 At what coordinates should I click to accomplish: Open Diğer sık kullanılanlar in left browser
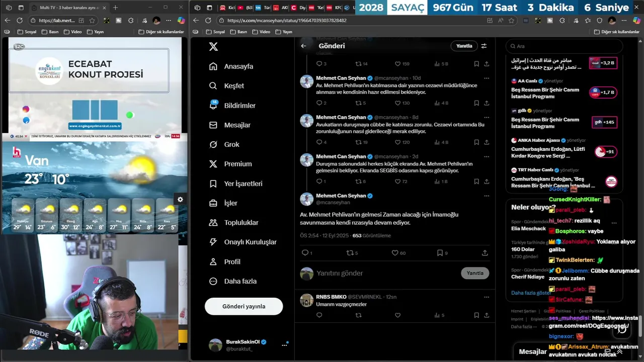(161, 32)
